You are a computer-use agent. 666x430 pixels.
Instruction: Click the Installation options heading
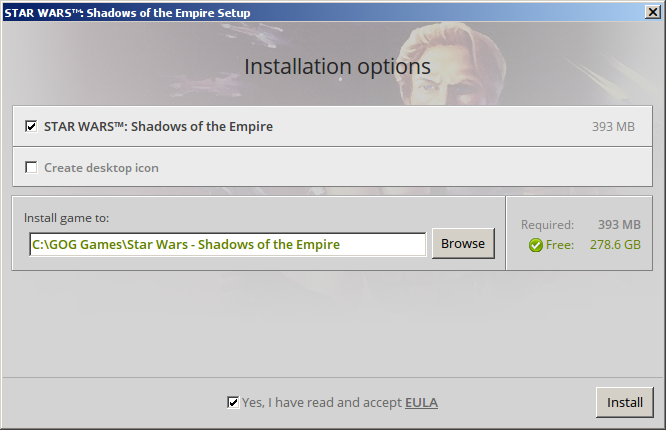(337, 67)
